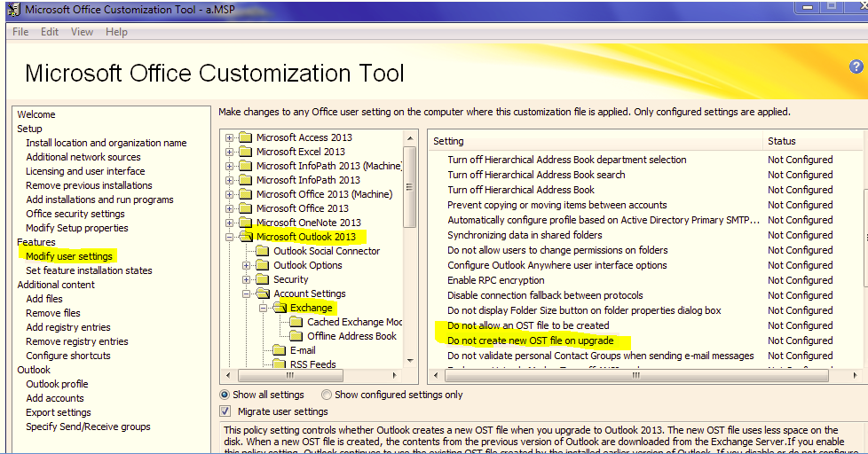This screenshot has height=454, width=868.
Task: Open Set feature installation states page
Action: [x=89, y=270]
